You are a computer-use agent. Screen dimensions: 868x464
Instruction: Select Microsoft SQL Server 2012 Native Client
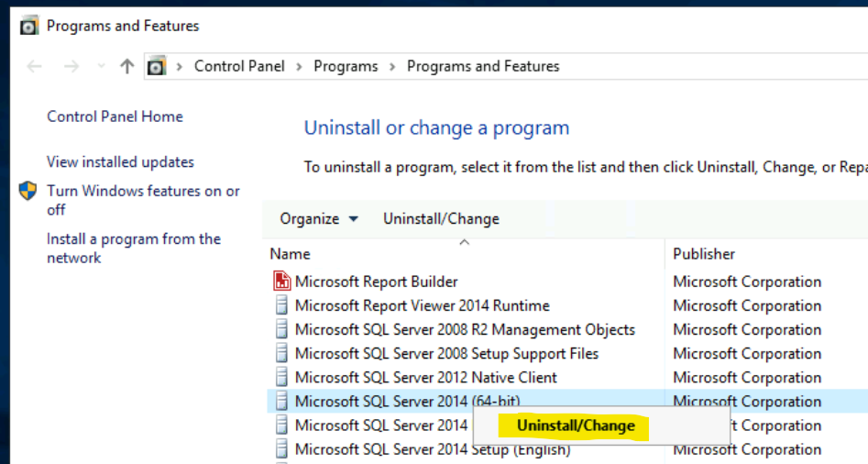point(425,378)
